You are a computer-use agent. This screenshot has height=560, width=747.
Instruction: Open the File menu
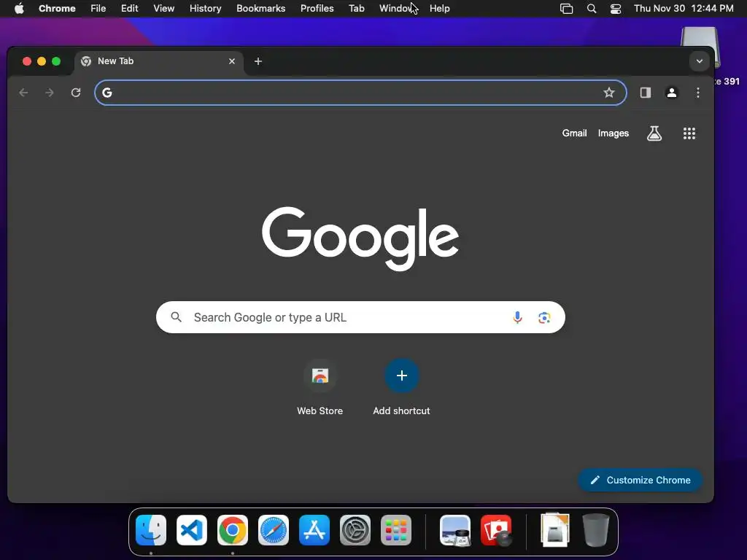98,9
